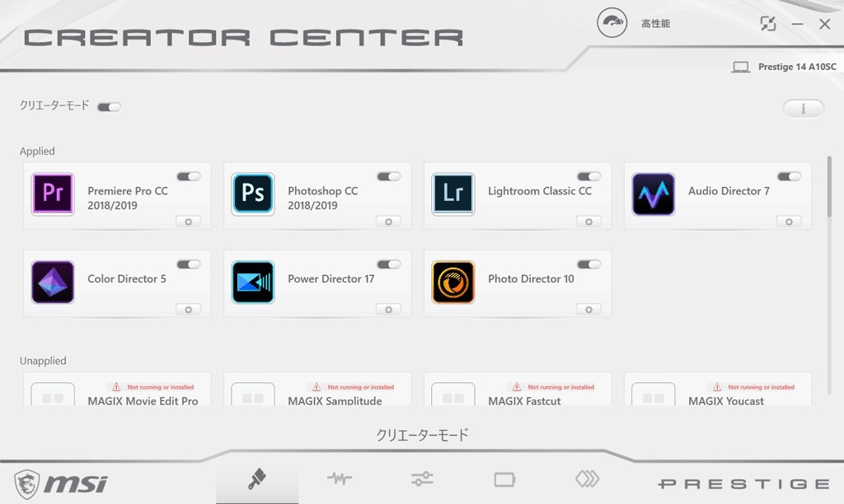Screen dimensions: 844x504
Task: Click the Premiere Pro CC 2018/2019 label
Action: point(128,198)
